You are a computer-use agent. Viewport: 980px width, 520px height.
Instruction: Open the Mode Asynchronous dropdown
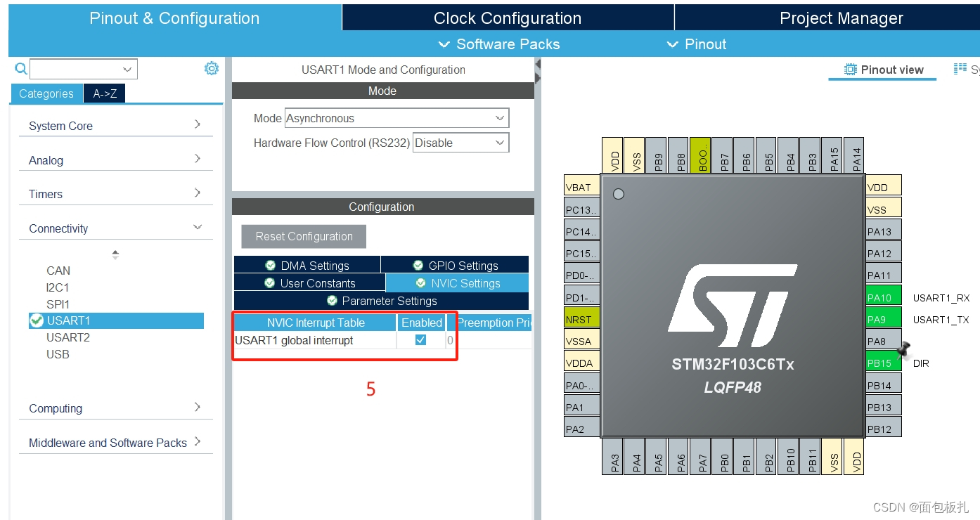point(396,118)
